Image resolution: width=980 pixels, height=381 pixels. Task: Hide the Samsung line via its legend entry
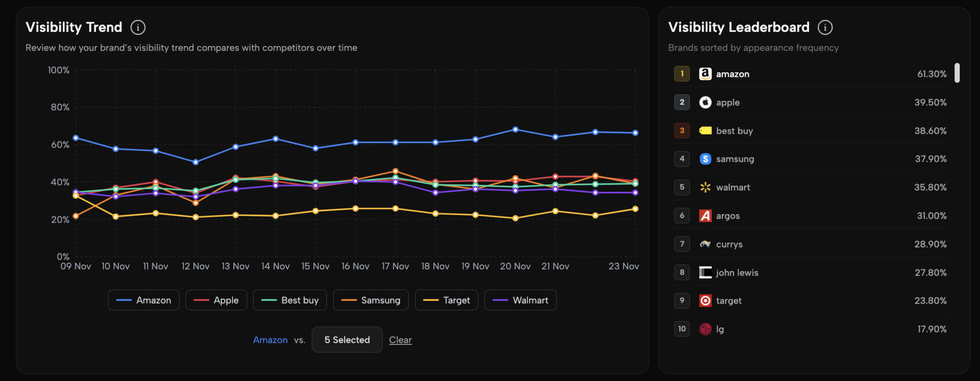click(371, 300)
